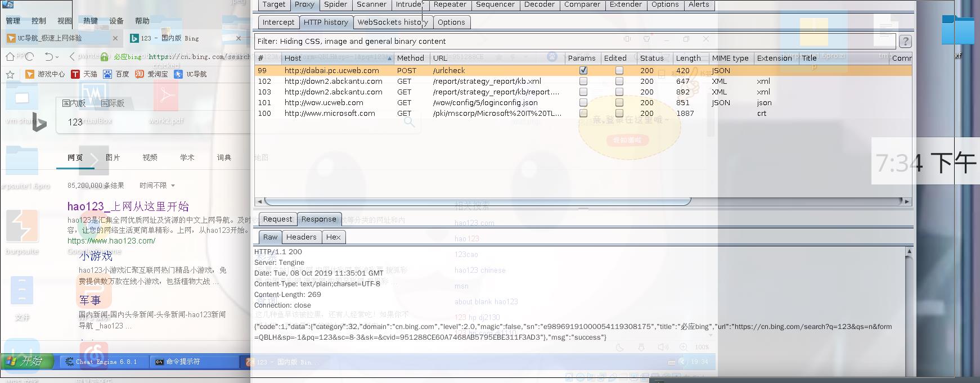Open the 军事 sublink
The height and width of the screenshot is (383, 980).
click(90, 300)
